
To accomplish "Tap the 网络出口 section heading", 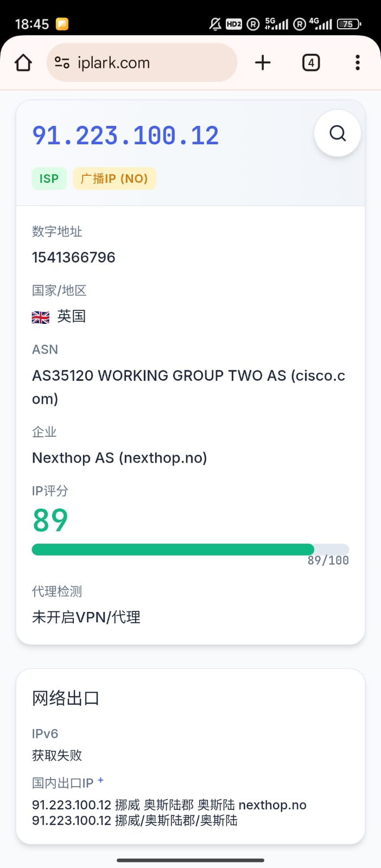I will (x=66, y=698).
